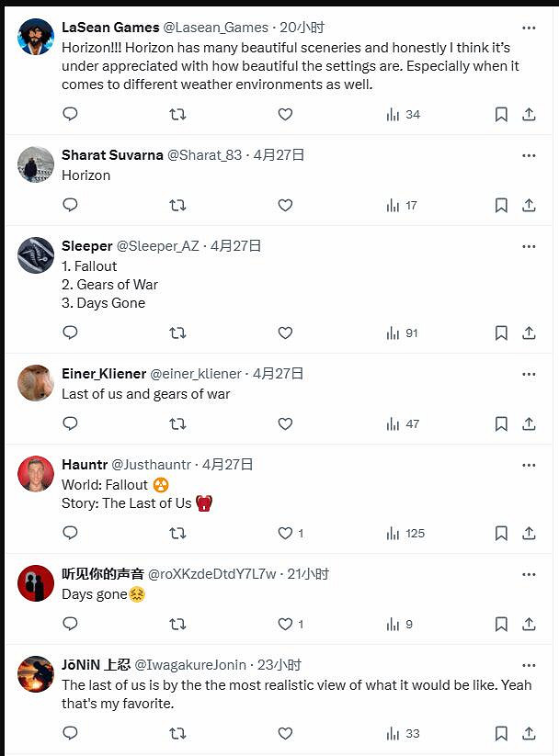View analytics on Sleeper's tweet
The height and width of the screenshot is (756, 559).
coord(402,333)
